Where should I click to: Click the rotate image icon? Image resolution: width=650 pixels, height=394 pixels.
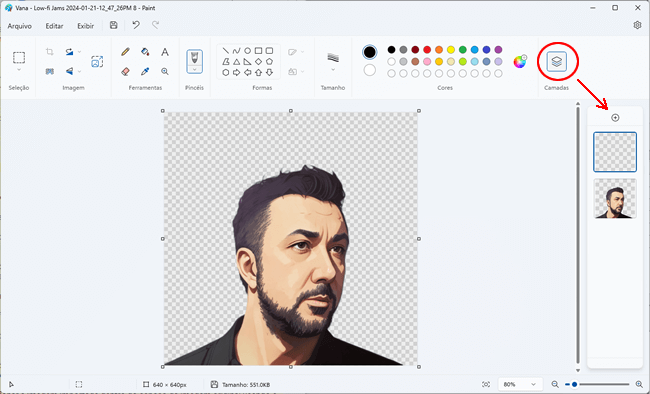click(69, 52)
